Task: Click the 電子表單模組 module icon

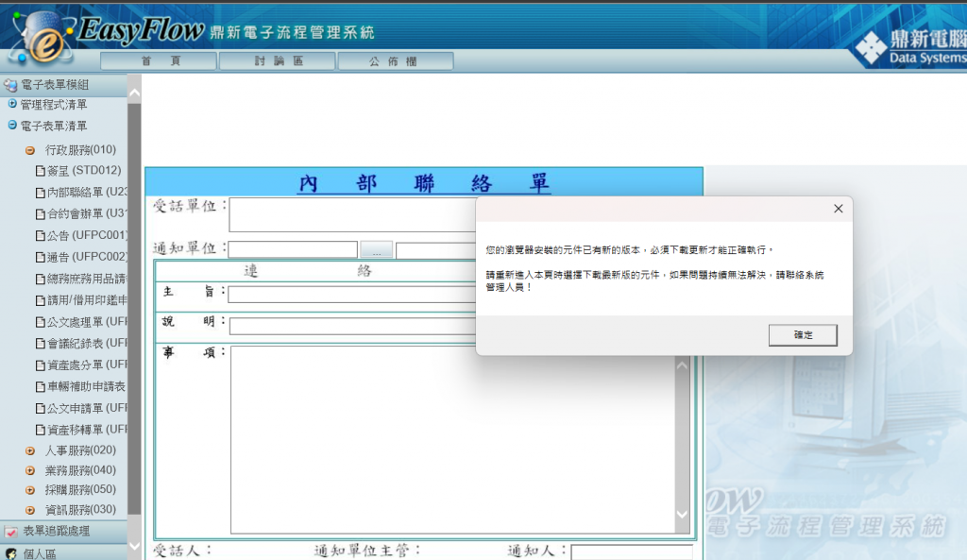Action: [10, 84]
